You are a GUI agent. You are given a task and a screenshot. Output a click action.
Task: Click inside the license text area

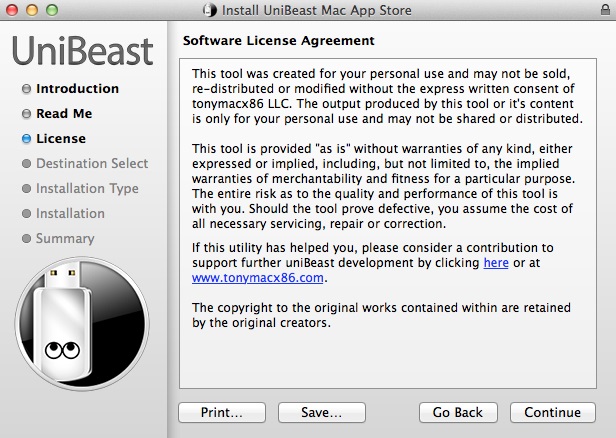[388, 224]
